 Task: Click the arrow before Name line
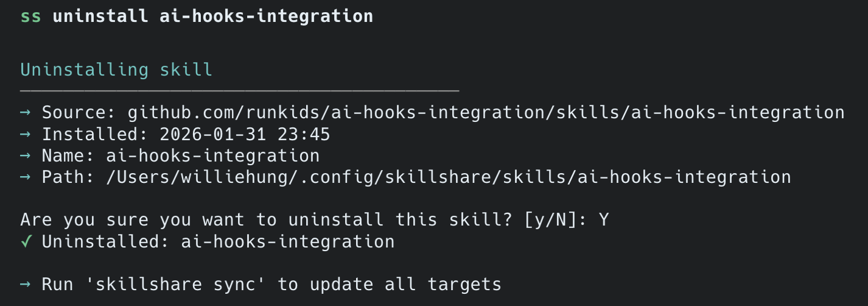[x=26, y=155]
